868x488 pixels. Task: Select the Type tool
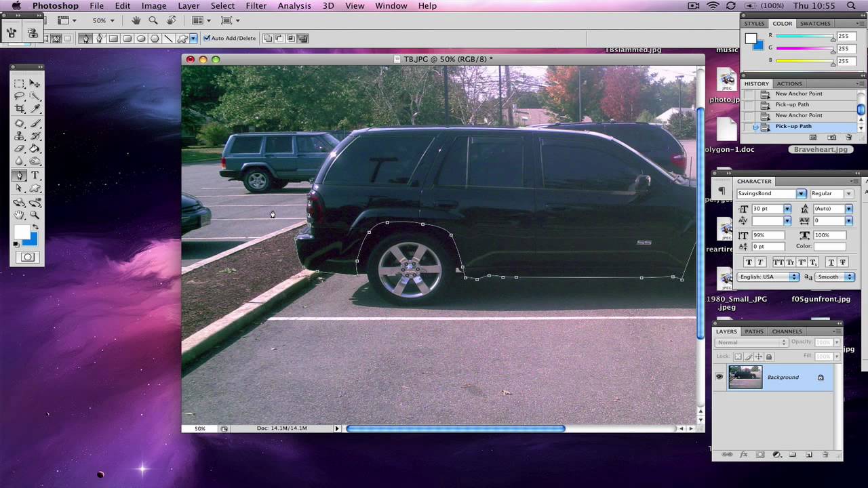(35, 176)
